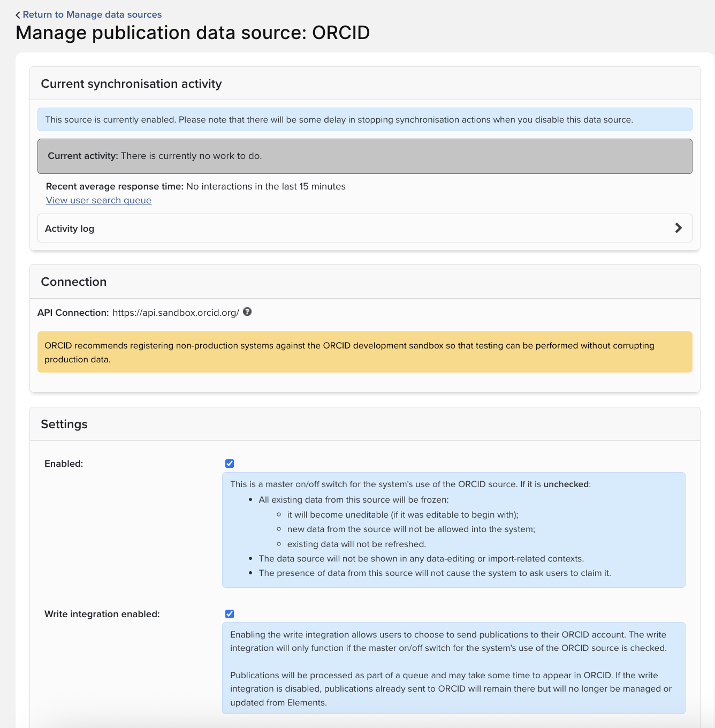Open the View user search queue link
715x728 pixels.
coord(98,200)
